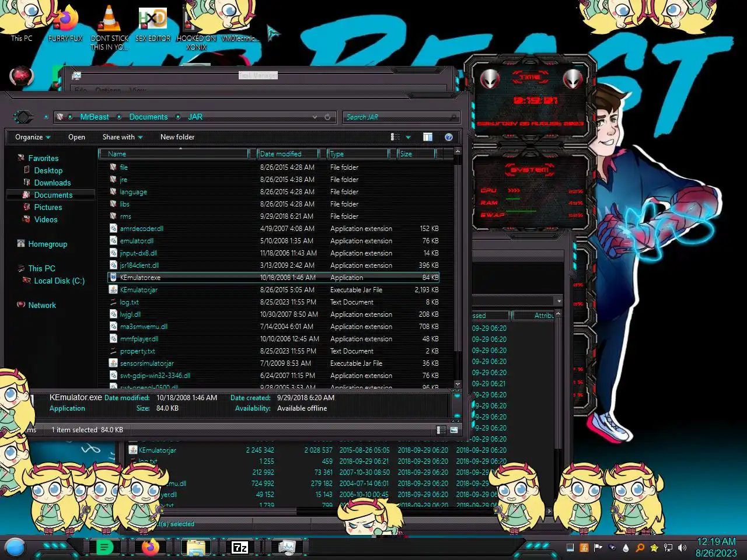Screen dimensions: 747x560
Task: Click the orange magnifier tray icon
Action: (640, 548)
